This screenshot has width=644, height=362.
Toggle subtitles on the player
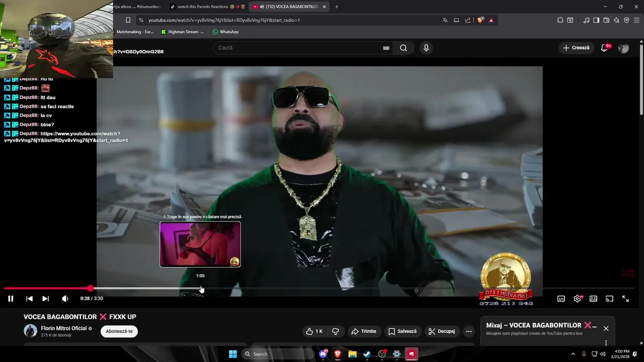[561, 299]
